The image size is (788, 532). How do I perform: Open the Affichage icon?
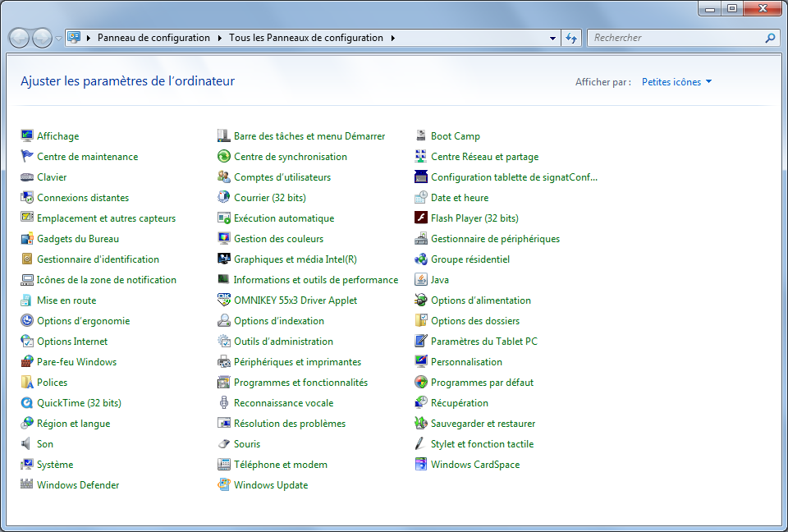26,135
